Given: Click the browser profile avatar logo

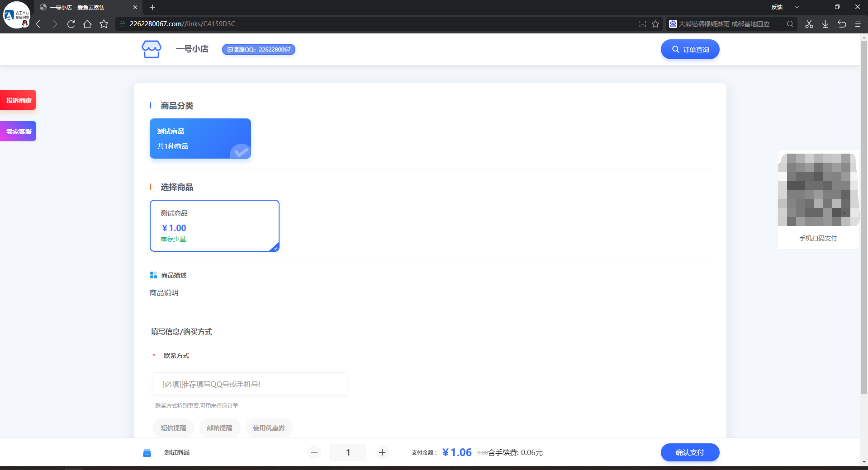Looking at the screenshot, I should click(x=17, y=15).
